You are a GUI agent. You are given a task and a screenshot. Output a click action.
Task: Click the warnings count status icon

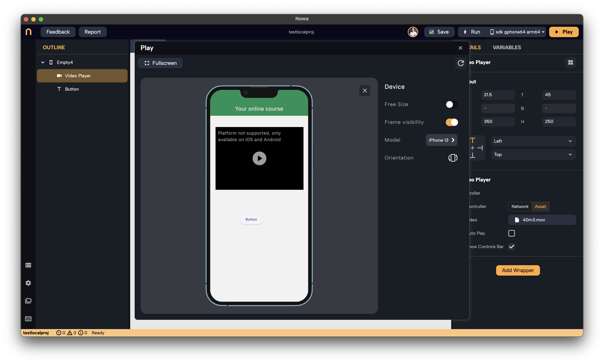70,333
